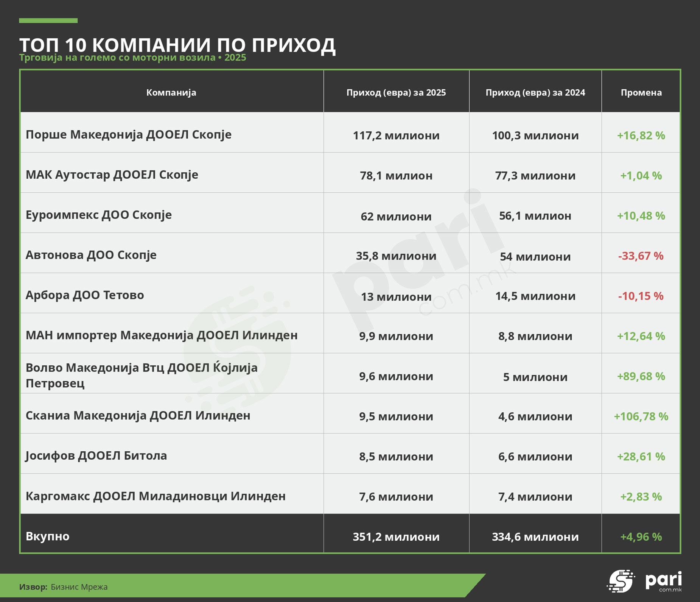Image resolution: width=700 pixels, height=602 pixels.
Task: Click the '+10,48 %' change value
Action: click(641, 216)
